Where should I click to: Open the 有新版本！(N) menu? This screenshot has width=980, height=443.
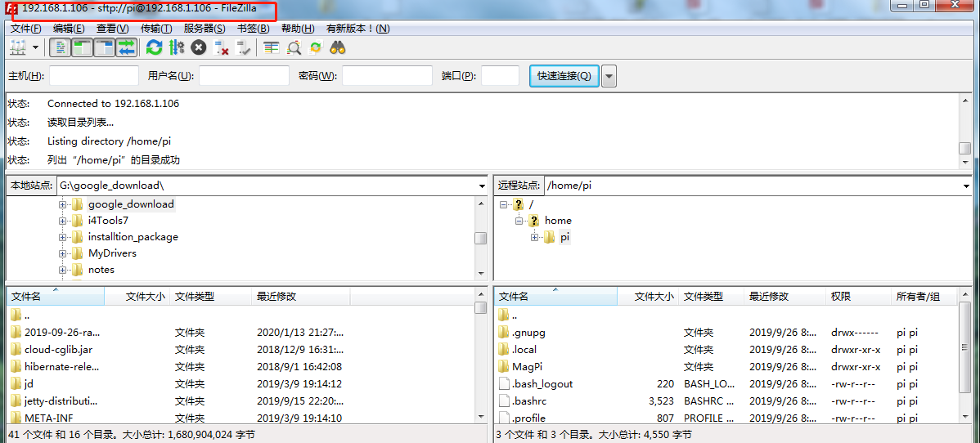point(357,29)
